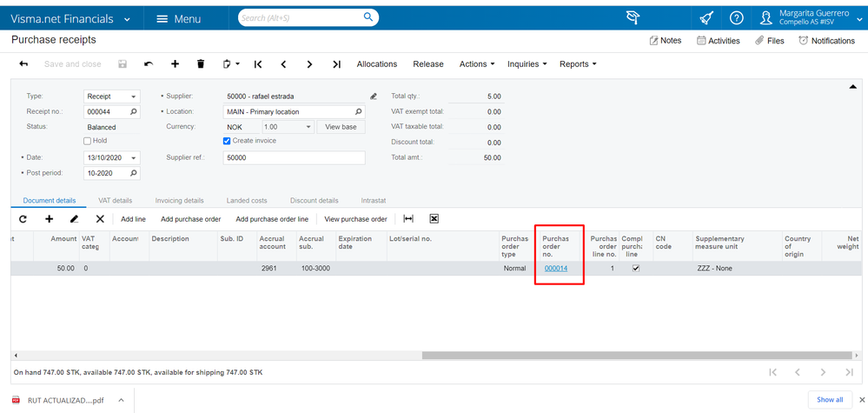Open the Type dropdown
This screenshot has height=413, width=868.
tap(134, 97)
